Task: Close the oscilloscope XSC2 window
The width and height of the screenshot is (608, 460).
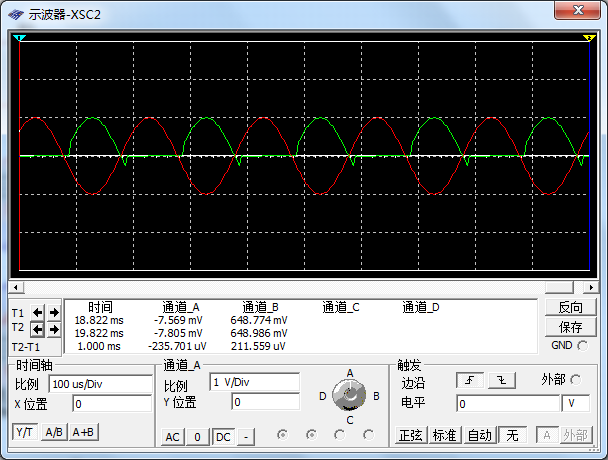Action: coord(578,10)
